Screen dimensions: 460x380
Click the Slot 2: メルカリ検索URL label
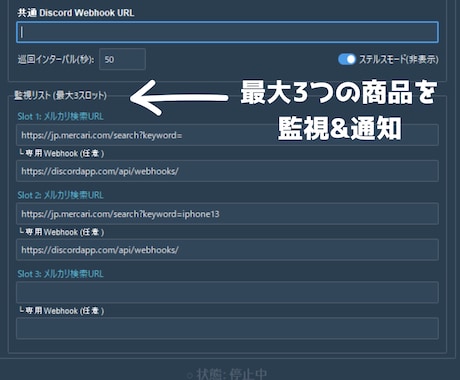(60, 195)
